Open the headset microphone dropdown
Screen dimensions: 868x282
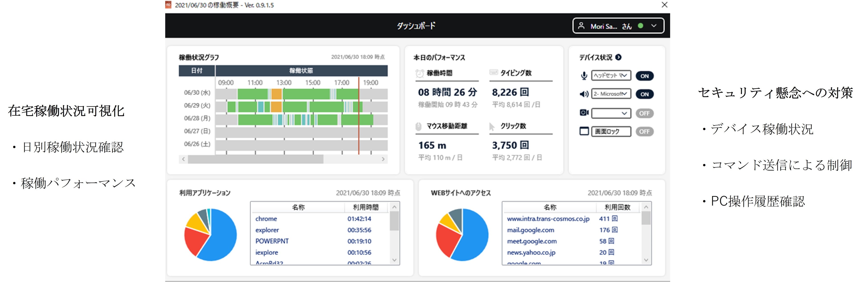[611, 76]
